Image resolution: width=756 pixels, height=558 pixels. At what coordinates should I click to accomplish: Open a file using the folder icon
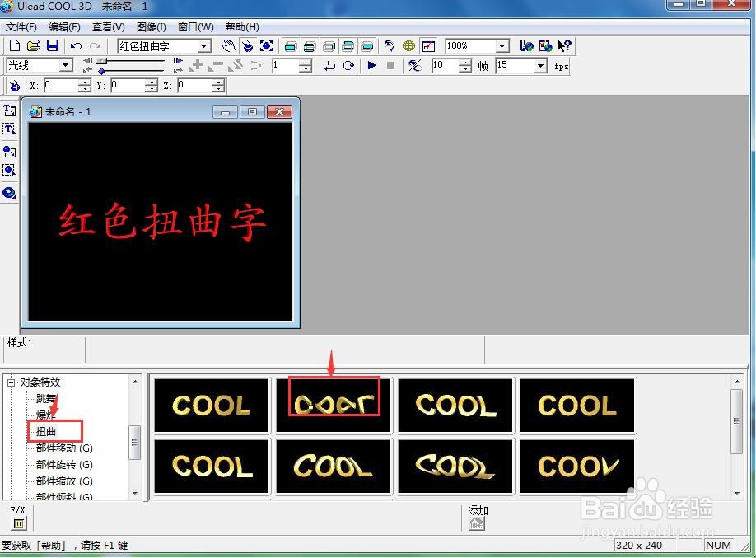(33, 46)
